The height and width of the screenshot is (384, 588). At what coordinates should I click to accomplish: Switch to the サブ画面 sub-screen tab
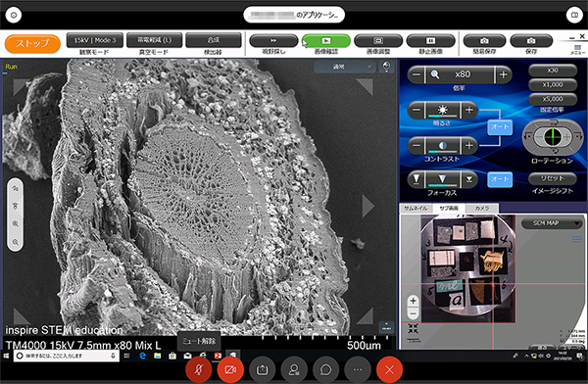pyautogui.click(x=449, y=208)
